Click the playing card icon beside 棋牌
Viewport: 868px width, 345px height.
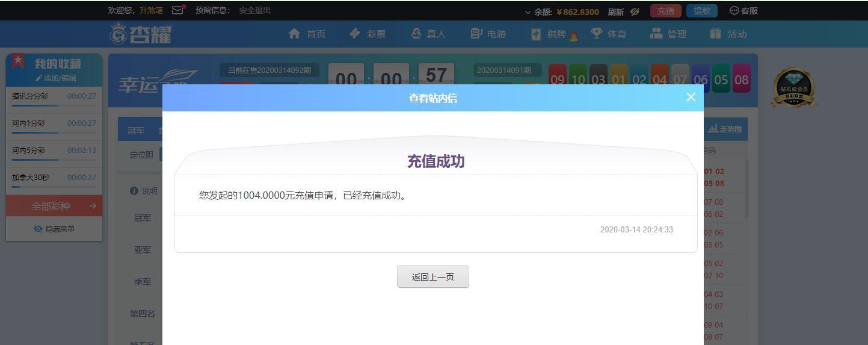pyautogui.click(x=536, y=34)
